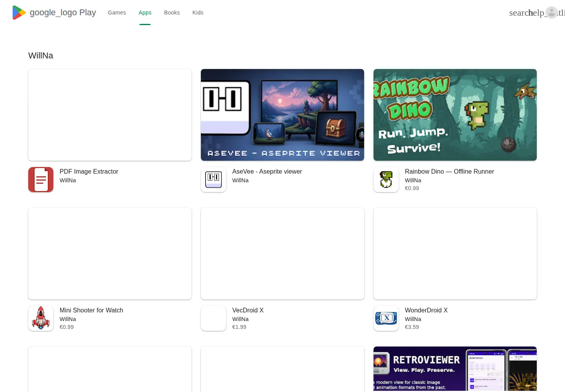Open the Games tab

[x=117, y=13]
